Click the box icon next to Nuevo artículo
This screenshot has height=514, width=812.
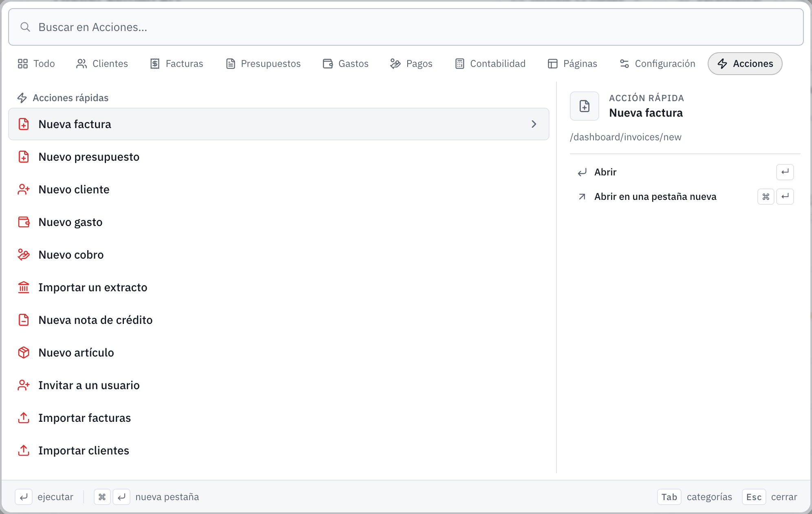[24, 352]
